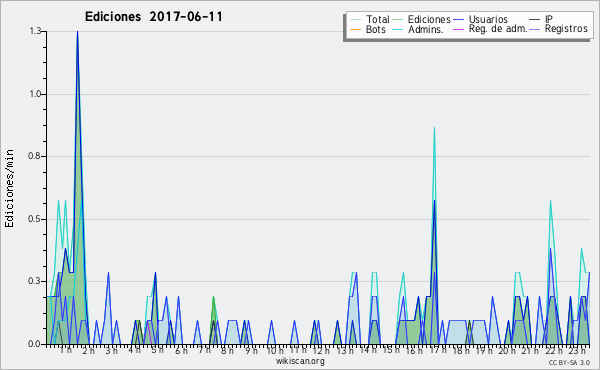Screen dimensions: 600x370
Task: Click the magenta swatch beside Reg. de adm.
Action: click(x=458, y=29)
